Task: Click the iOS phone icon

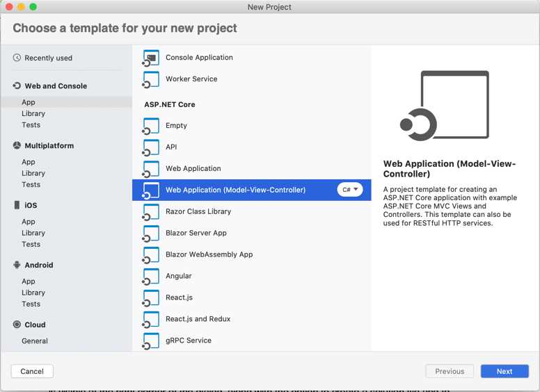Action: (17, 205)
